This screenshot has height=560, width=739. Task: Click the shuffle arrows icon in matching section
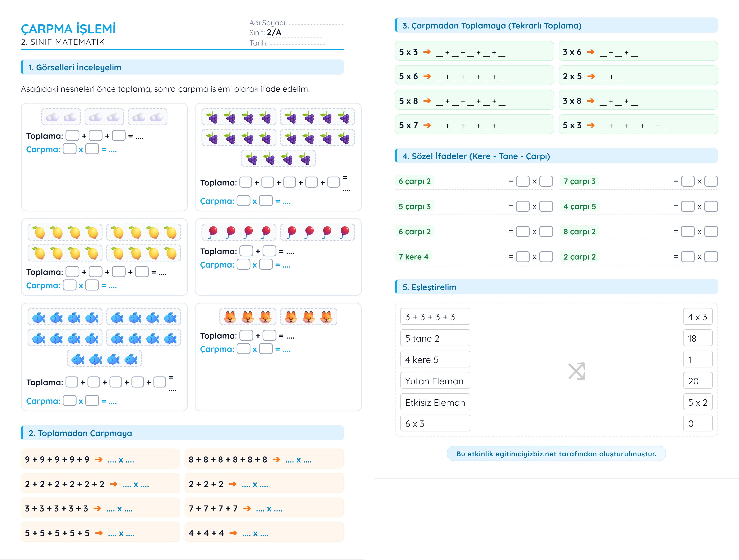pyautogui.click(x=577, y=371)
